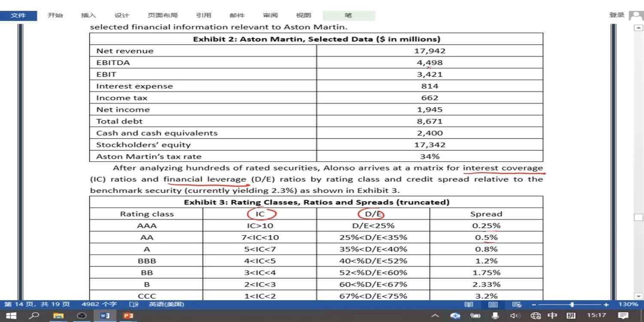This screenshot has width=644, height=322.
Task: Expand hidden system tray icons
Action: coord(435,316)
